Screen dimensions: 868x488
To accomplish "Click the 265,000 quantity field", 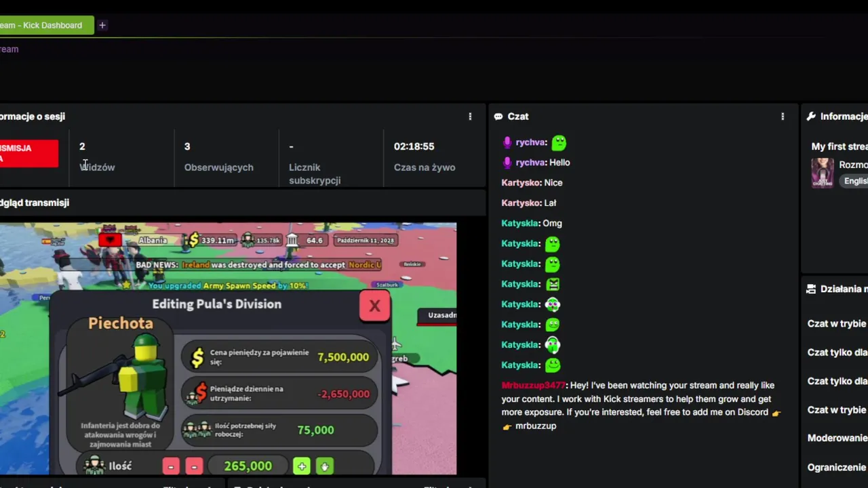I will click(248, 466).
